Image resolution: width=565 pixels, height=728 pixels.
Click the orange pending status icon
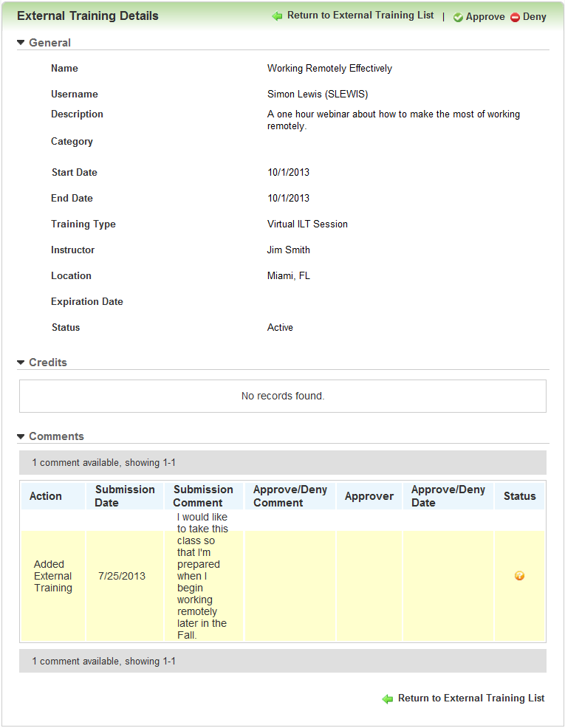click(x=519, y=576)
